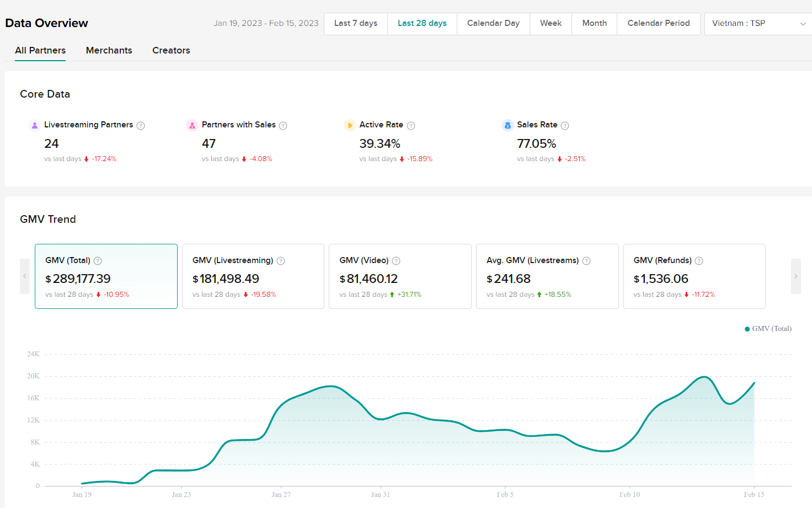
Task: Click GMV (Livestreaming) help icon
Action: (281, 261)
